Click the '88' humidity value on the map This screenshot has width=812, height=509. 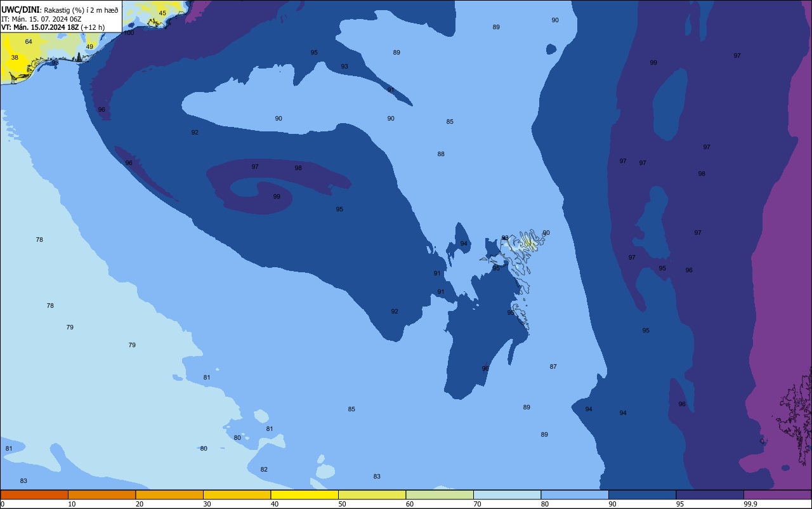click(441, 154)
